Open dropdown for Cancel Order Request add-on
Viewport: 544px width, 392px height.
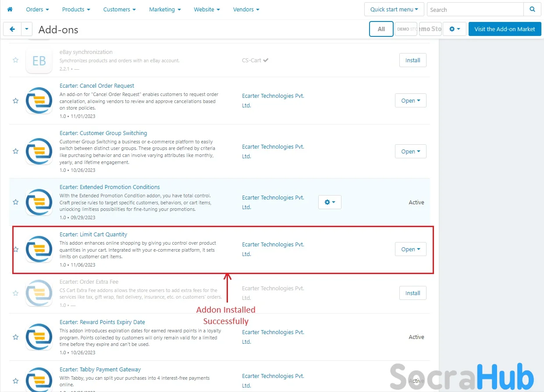[x=411, y=100]
